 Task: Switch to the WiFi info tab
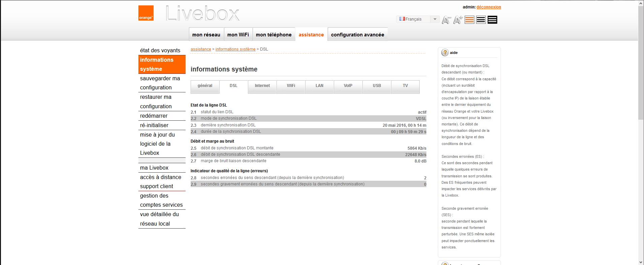[x=291, y=86]
